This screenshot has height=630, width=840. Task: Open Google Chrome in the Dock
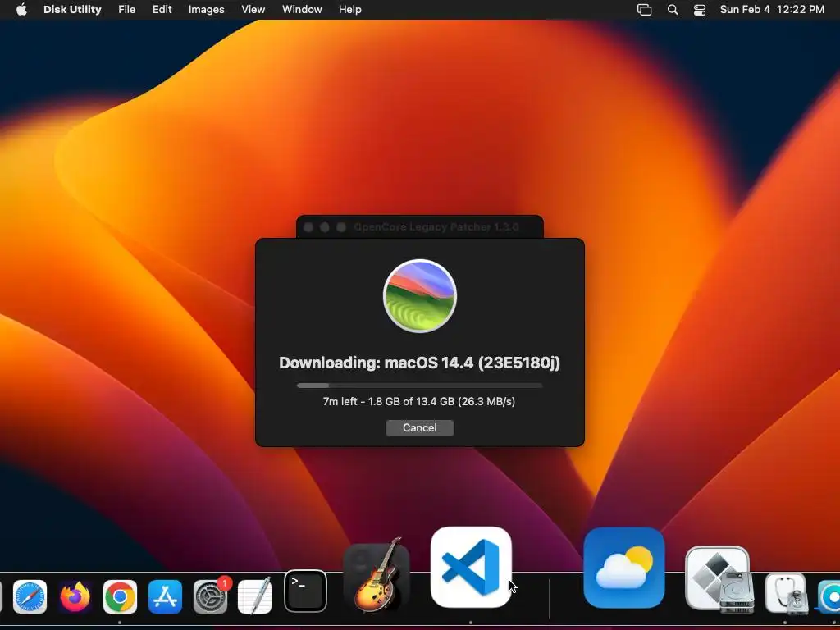(x=120, y=596)
